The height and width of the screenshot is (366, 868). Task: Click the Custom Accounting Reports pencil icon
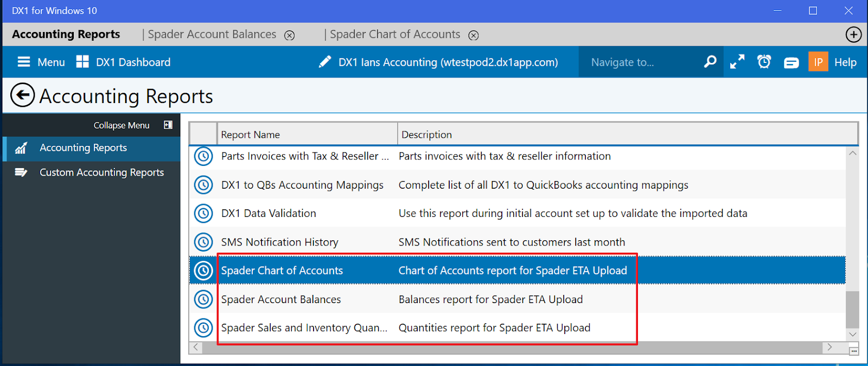(x=21, y=172)
